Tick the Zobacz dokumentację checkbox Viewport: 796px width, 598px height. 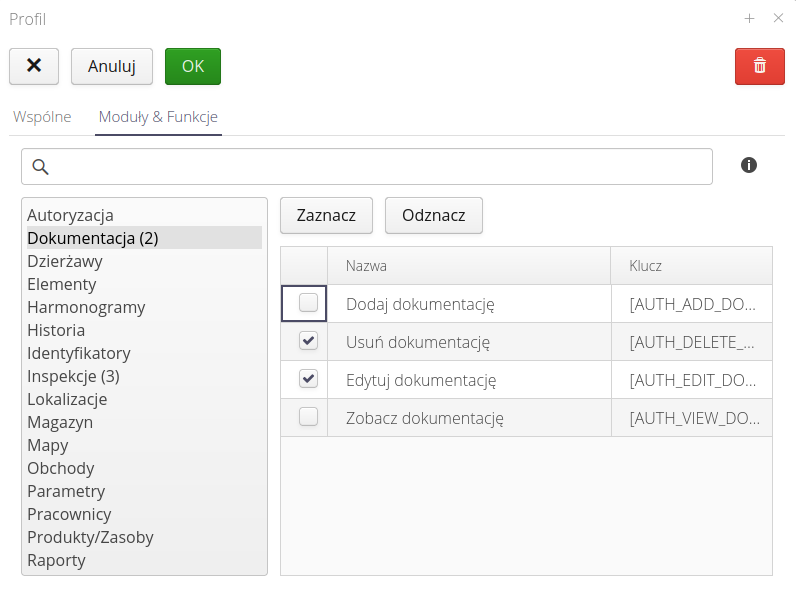(308, 417)
